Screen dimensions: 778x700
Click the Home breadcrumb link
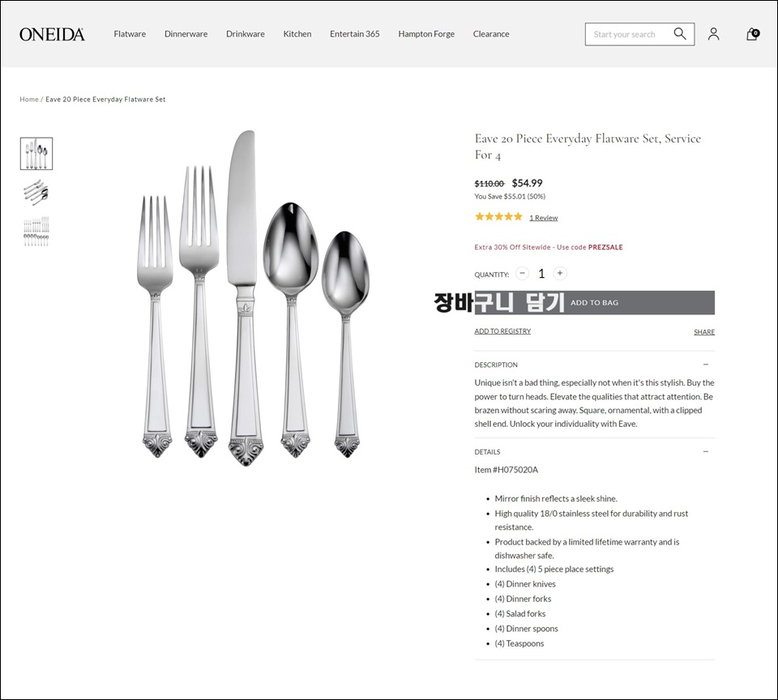tap(29, 99)
